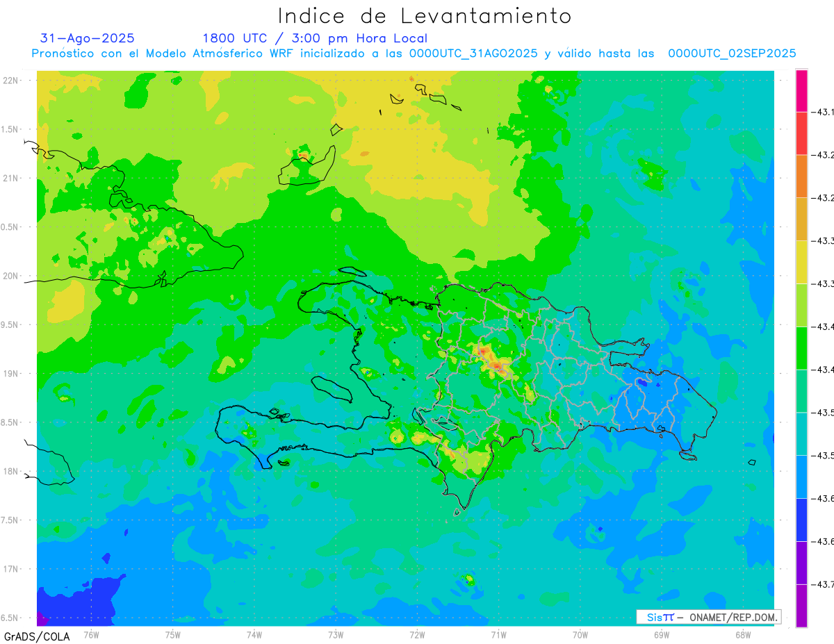Click the '1800 UTC / 3:00 pm Hora Local' text

[x=315, y=38]
